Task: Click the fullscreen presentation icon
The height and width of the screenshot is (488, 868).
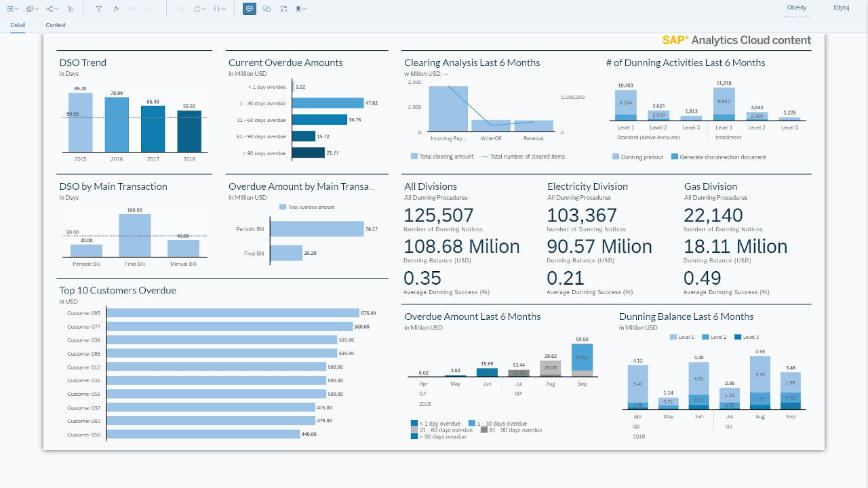Action: click(x=283, y=9)
